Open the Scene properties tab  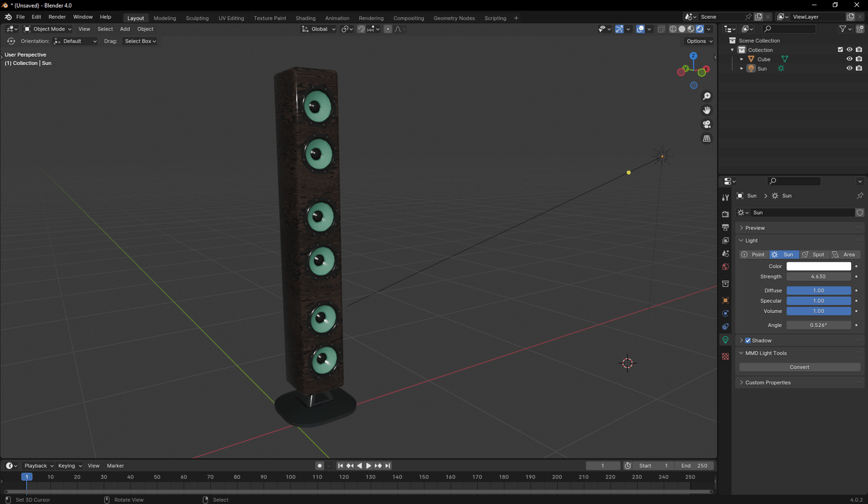click(x=725, y=254)
